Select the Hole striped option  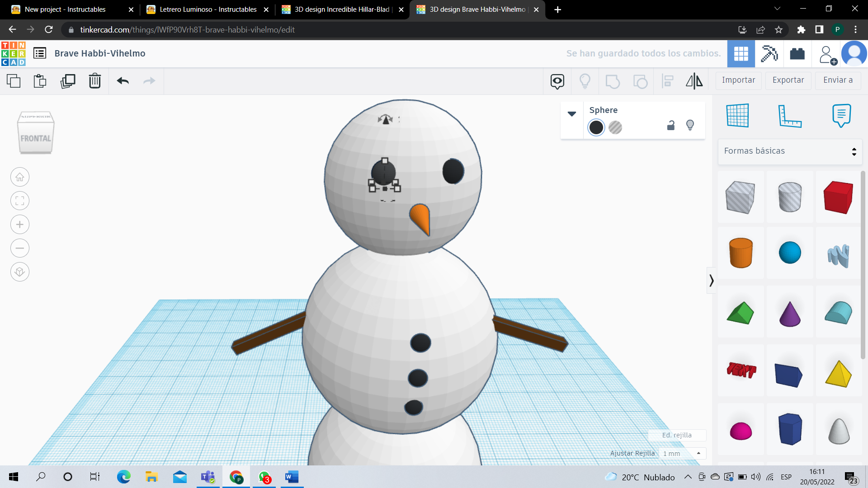(615, 127)
